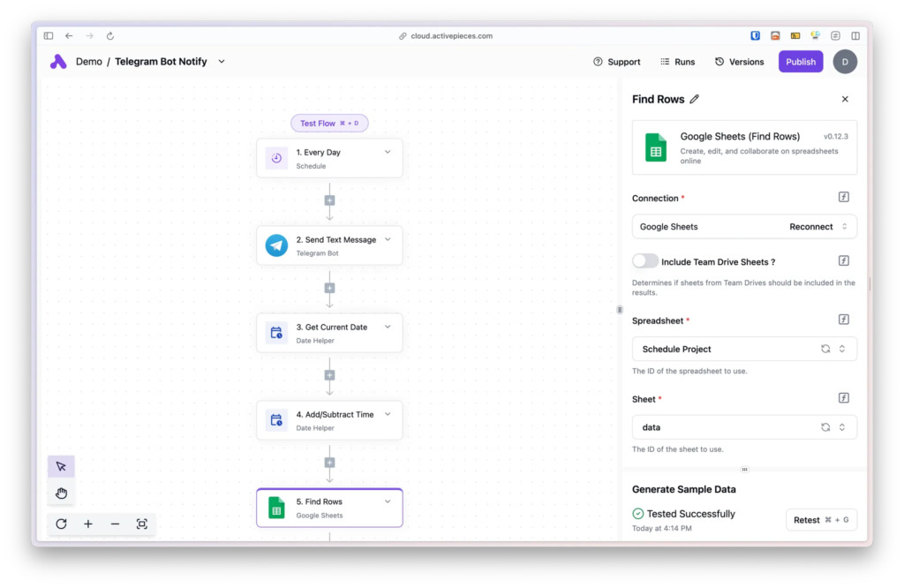Fit the flow to view
Viewport: 904px width, 588px height.
click(142, 524)
